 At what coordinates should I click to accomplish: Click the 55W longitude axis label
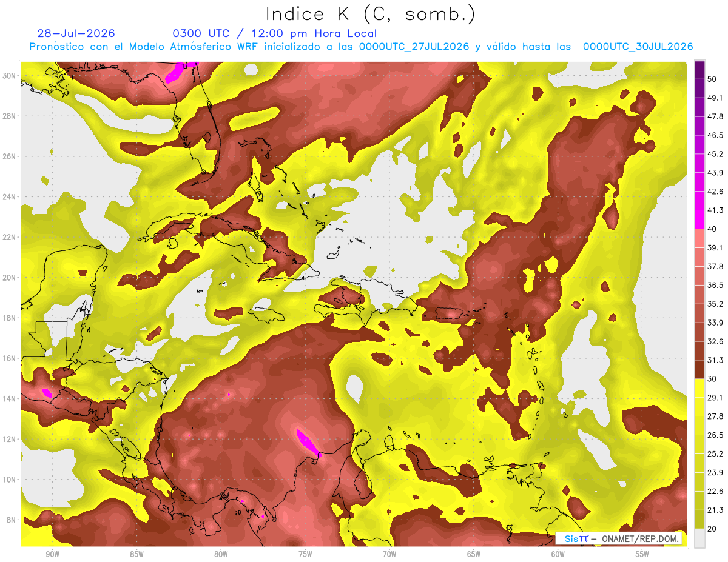point(642,554)
